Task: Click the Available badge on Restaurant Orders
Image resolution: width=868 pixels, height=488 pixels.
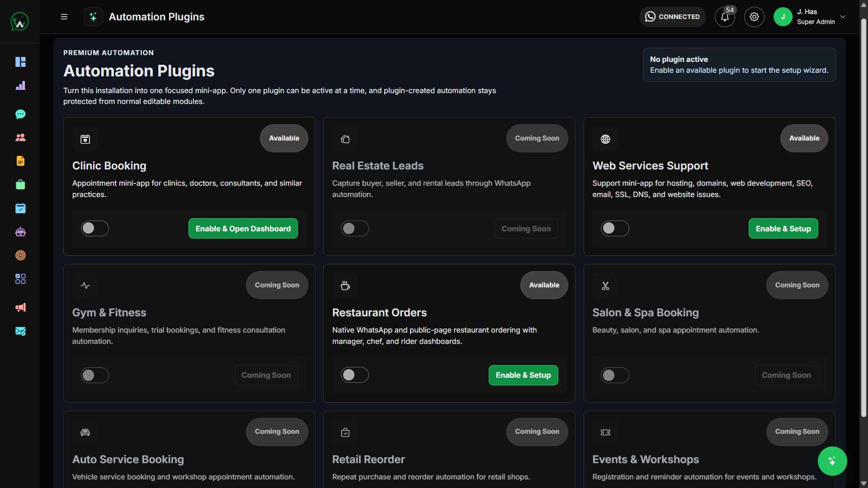Action: [x=544, y=285]
